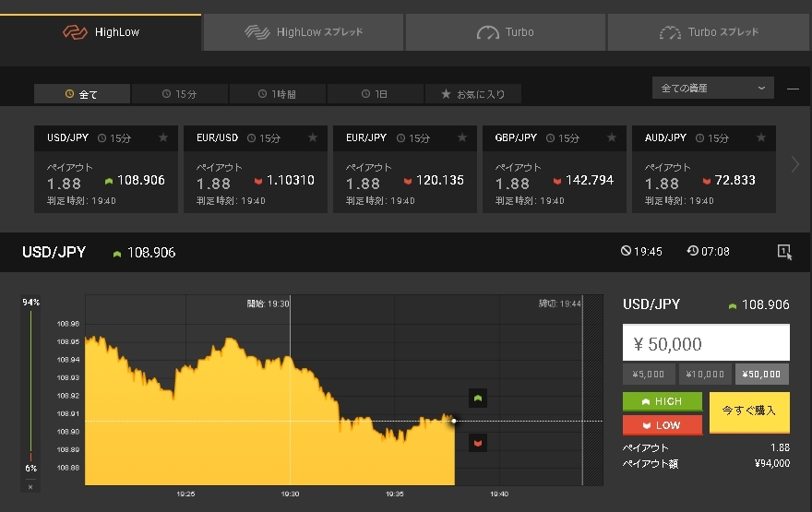Click the 07:08 countdown clock icon
This screenshot has width=812, height=512.
[x=692, y=251]
